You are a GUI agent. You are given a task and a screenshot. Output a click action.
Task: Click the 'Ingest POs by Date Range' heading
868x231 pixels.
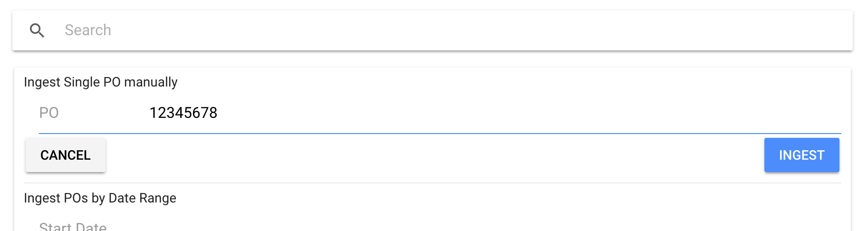[x=100, y=198]
